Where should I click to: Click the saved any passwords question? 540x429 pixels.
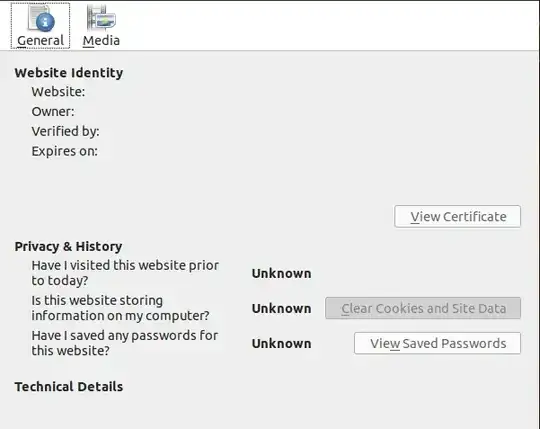[x=125, y=343]
